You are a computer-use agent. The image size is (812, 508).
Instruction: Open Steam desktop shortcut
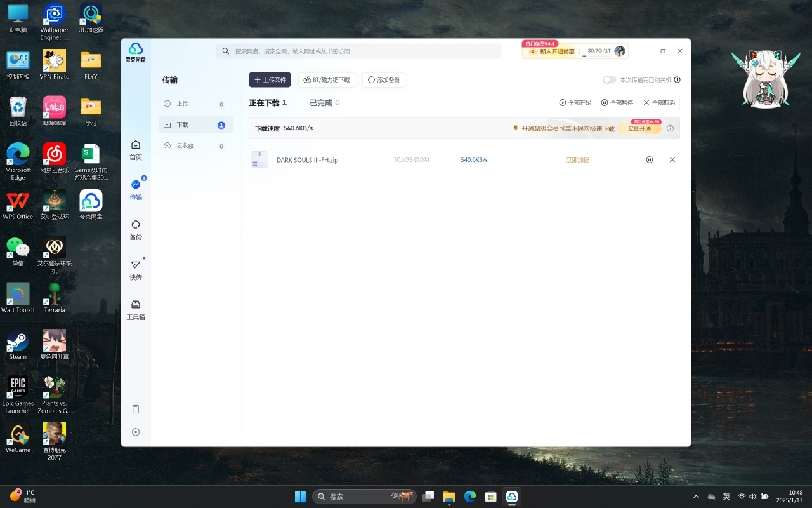tap(18, 345)
